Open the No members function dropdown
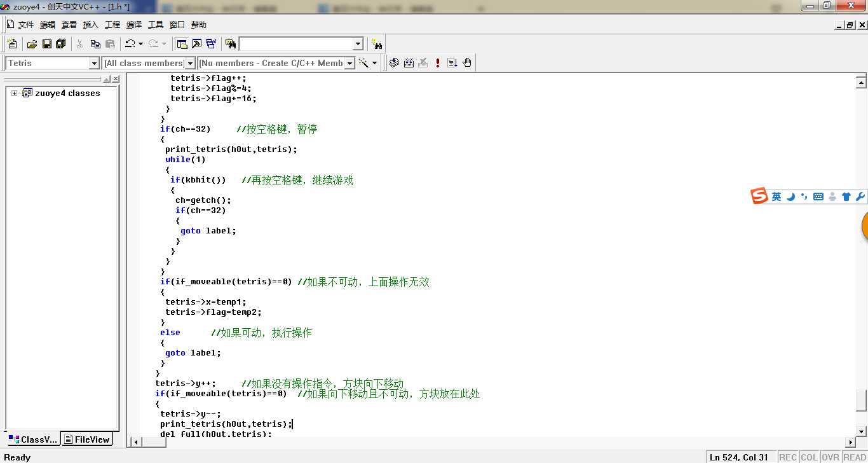Screen dimensions: 868x463 [x=349, y=63]
